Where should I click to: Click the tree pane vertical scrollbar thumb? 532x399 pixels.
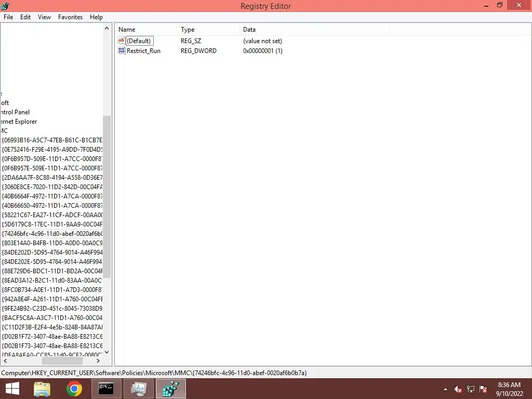[x=107, y=197]
